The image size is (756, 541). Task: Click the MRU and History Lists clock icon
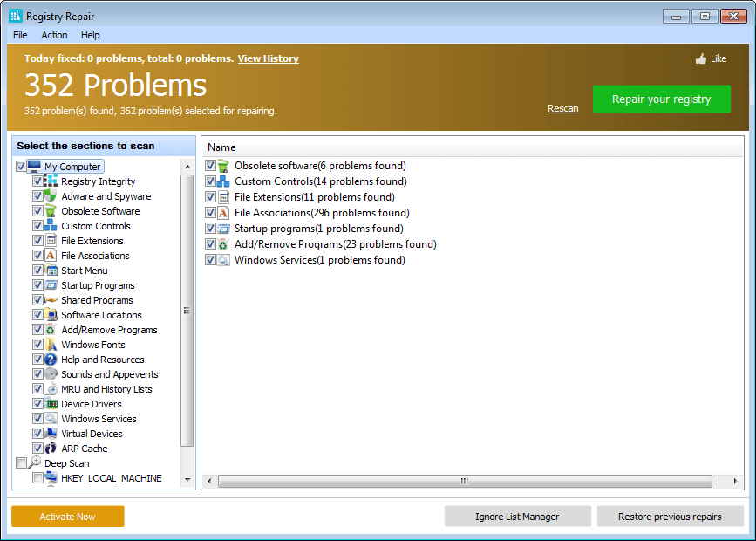pos(51,389)
